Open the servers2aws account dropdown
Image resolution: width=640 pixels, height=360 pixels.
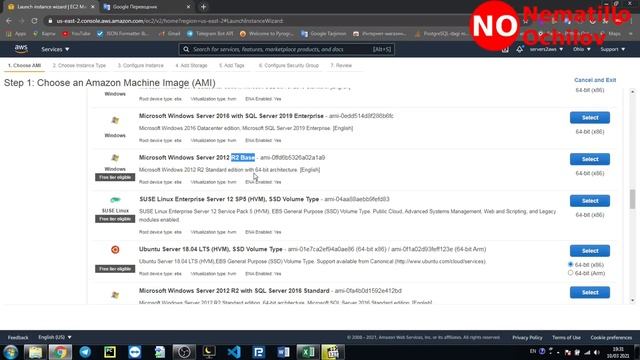click(546, 49)
